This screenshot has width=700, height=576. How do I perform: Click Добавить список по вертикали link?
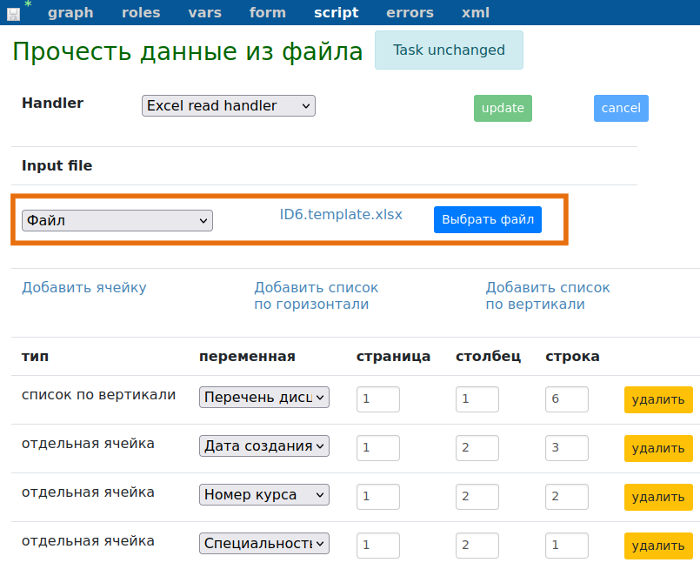(x=548, y=296)
